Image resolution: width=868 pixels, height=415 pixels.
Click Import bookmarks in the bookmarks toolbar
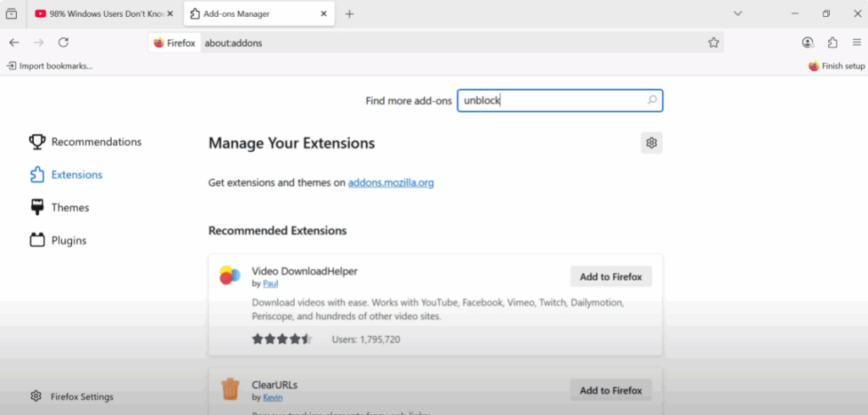(x=49, y=66)
